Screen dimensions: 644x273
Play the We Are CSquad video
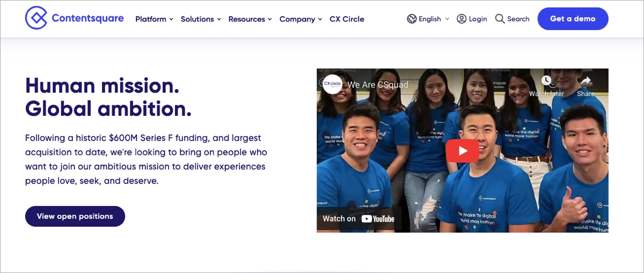click(462, 150)
